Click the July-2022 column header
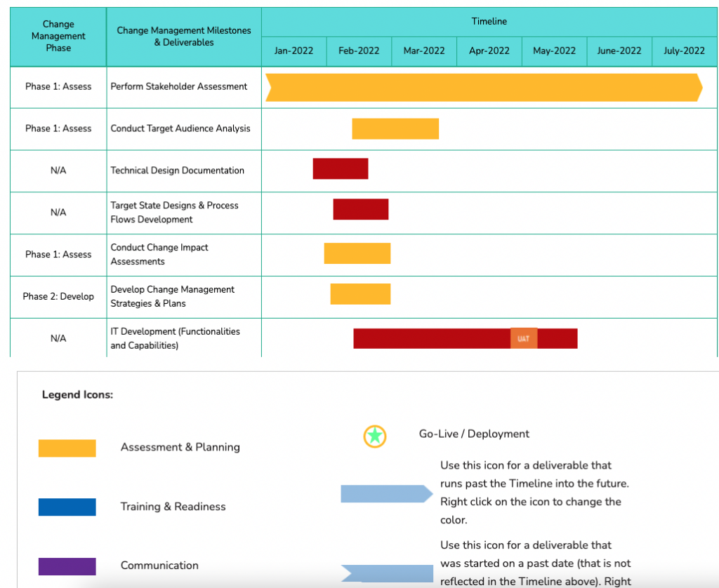This screenshot has width=719, height=588. (x=684, y=51)
